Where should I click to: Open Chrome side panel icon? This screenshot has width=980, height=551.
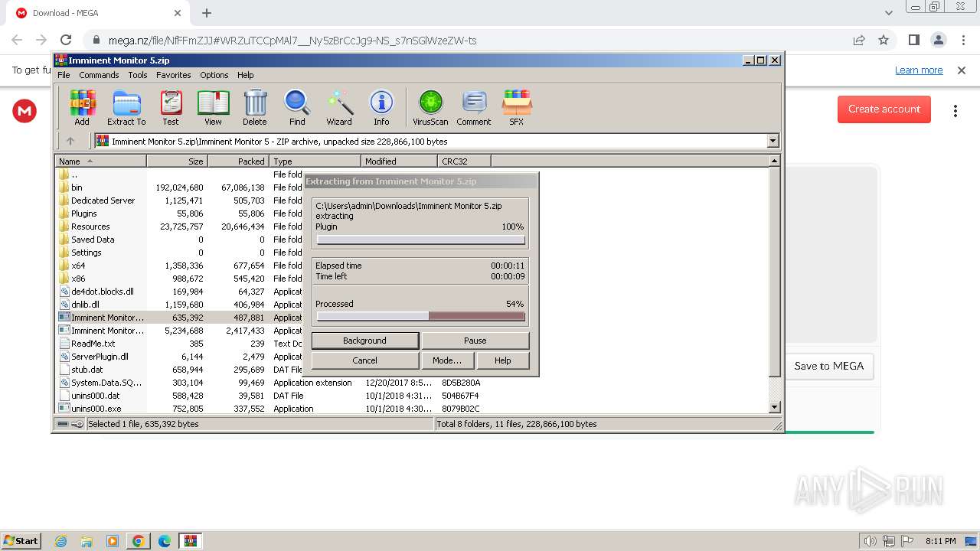[913, 40]
